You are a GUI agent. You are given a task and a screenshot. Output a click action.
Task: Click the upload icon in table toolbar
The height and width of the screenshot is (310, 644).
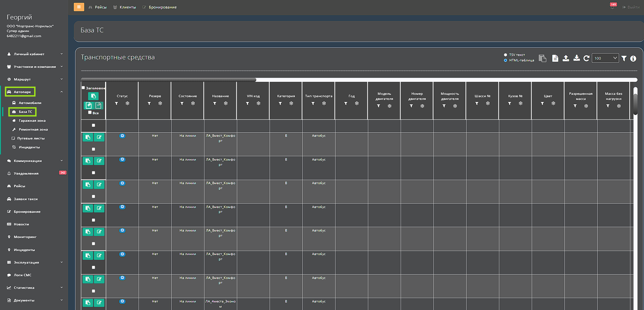click(x=566, y=58)
